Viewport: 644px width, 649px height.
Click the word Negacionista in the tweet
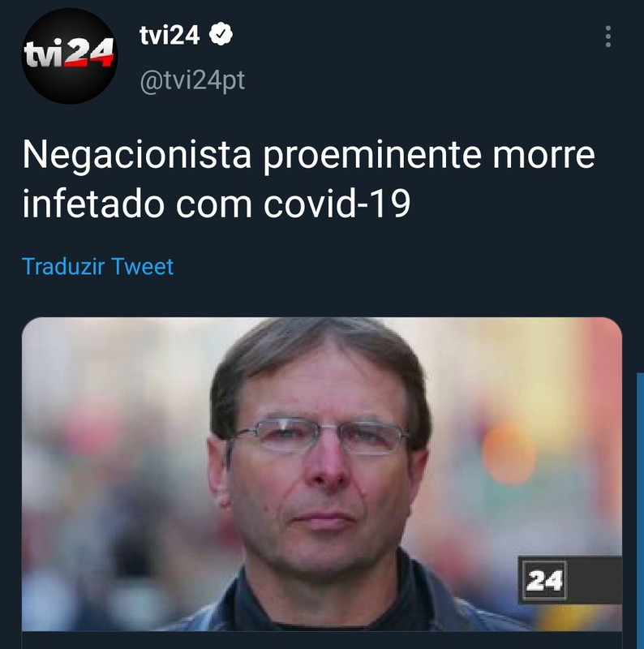(137, 155)
